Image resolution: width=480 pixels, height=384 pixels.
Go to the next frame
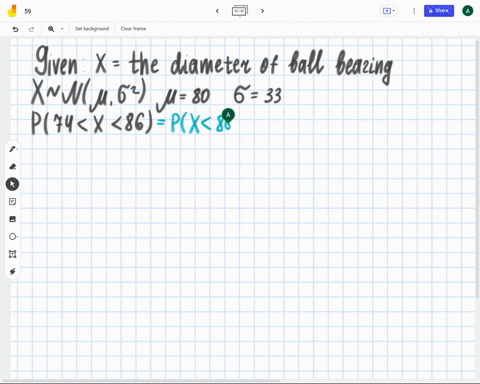[x=262, y=11]
